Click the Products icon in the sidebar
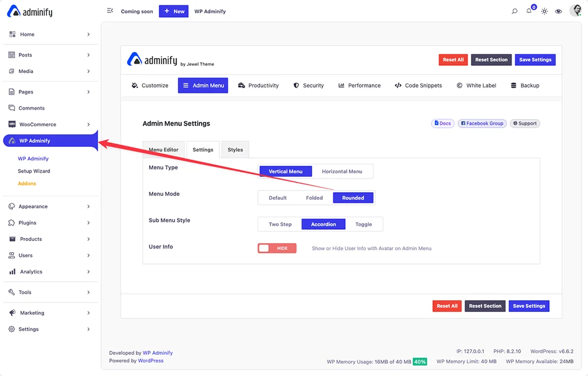Screen dimensions: 588x376 click(12, 239)
